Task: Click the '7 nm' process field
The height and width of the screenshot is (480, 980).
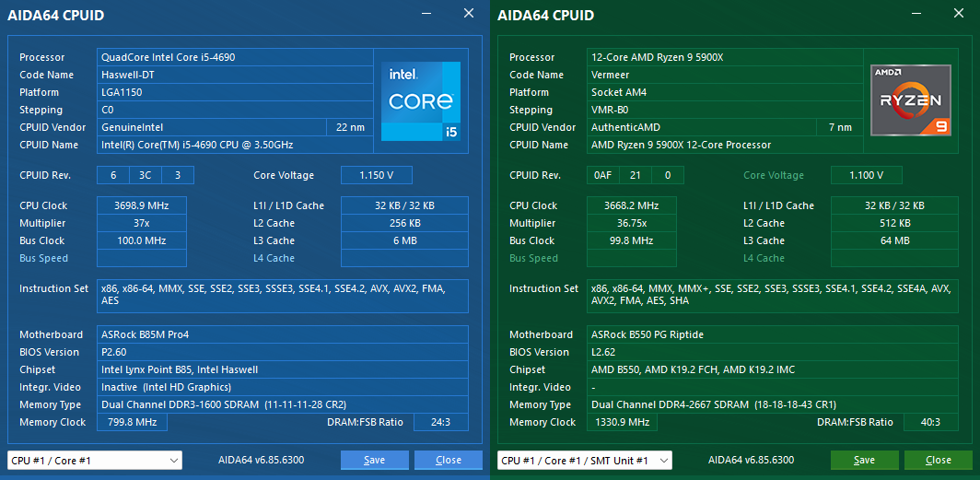Action: click(x=840, y=127)
